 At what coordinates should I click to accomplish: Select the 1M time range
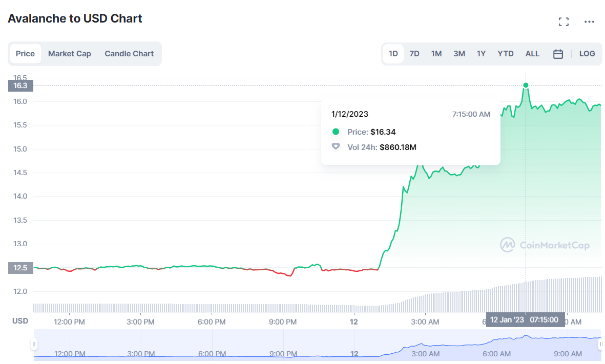(x=436, y=54)
